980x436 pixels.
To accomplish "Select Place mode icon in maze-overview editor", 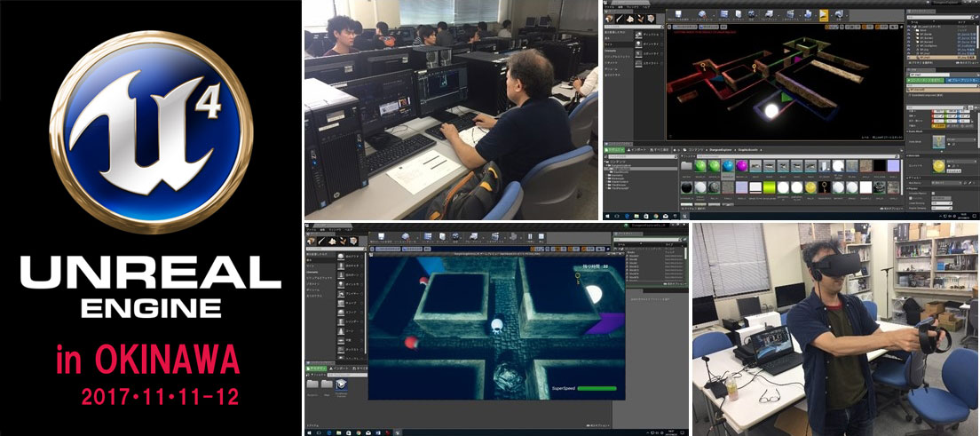I will [609, 19].
